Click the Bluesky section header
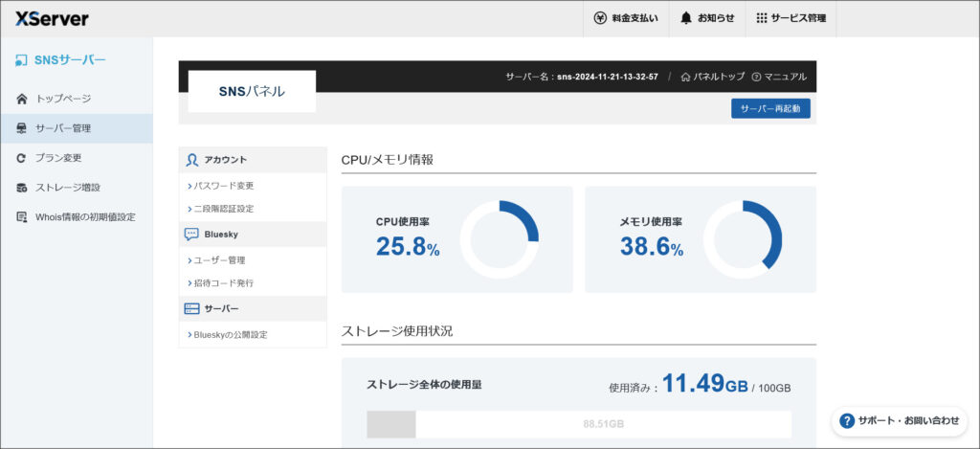Viewport: 980px width, 449px height. [253, 235]
